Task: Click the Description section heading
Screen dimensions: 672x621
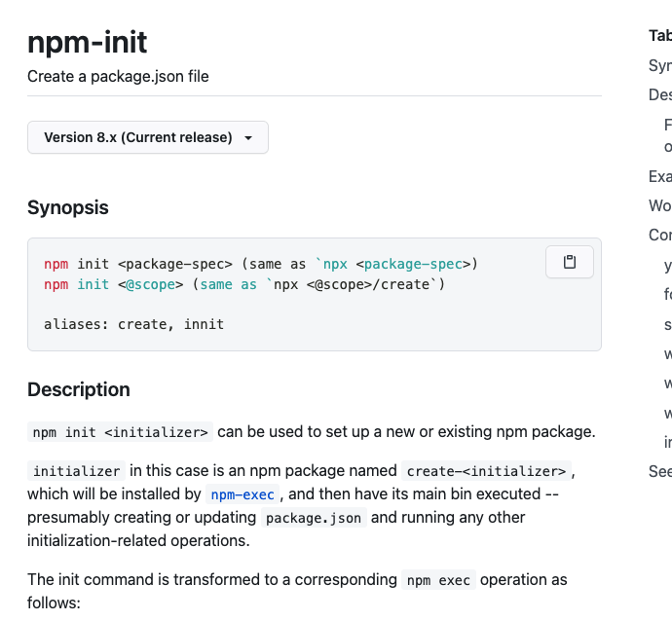Action: point(78,389)
